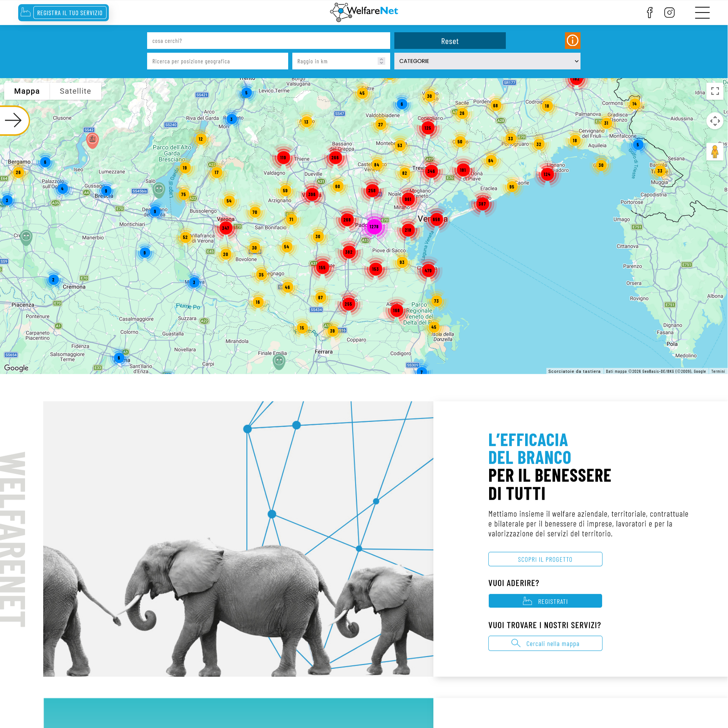Click the orange info icon
Viewport: 728px width, 728px height.
[x=573, y=40]
